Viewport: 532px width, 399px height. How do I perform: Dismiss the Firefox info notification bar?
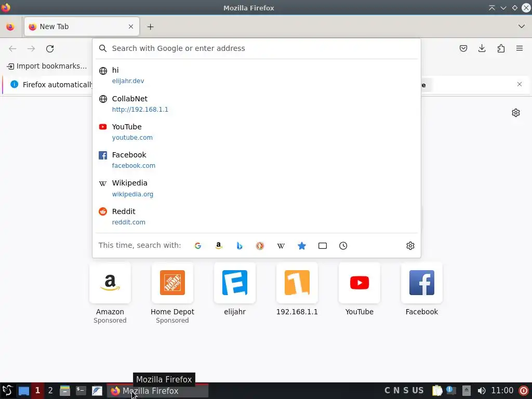click(520, 84)
